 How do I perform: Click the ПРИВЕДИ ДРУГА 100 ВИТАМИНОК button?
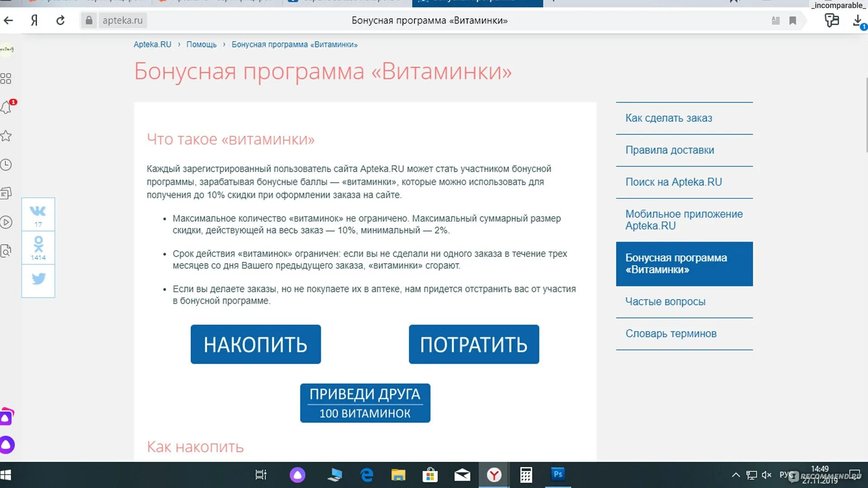click(x=365, y=403)
